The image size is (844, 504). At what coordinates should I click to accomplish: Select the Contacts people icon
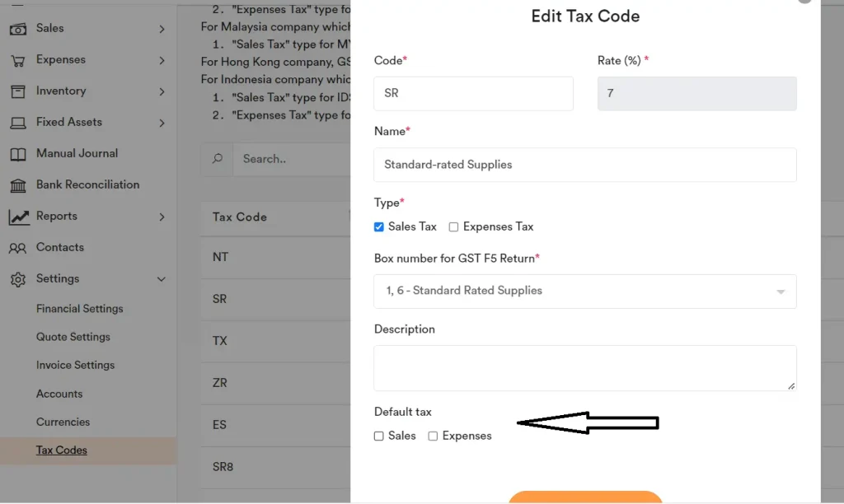(18, 247)
